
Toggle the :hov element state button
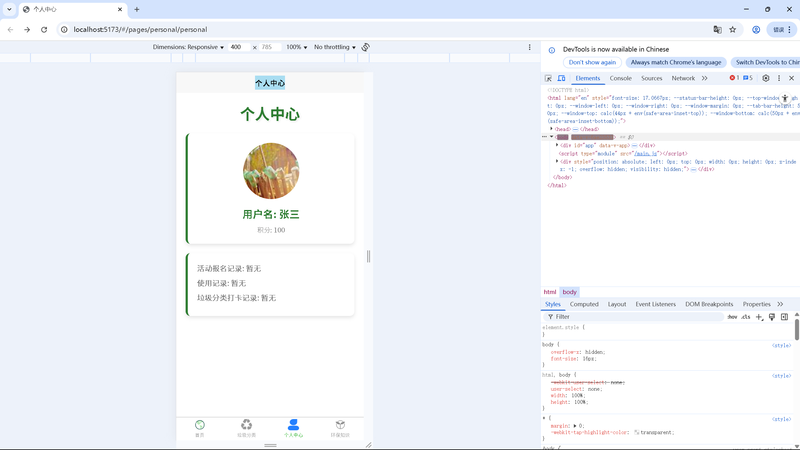coord(732,317)
